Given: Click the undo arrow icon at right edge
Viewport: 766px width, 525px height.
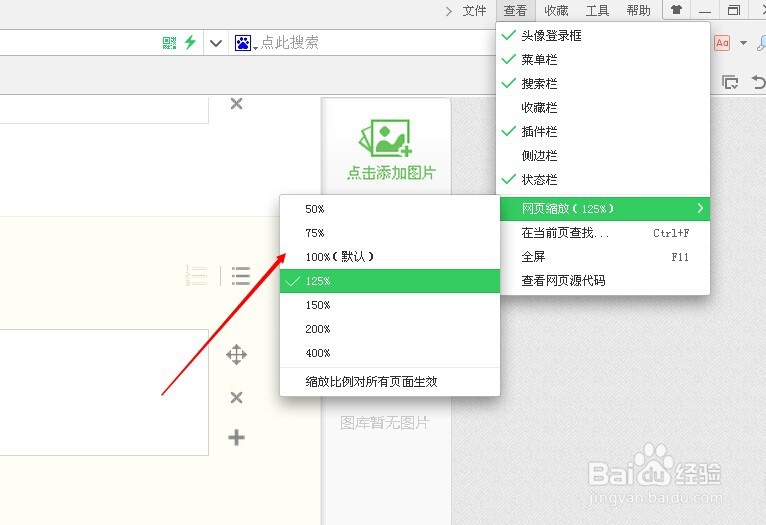Looking at the screenshot, I should tap(759, 82).
